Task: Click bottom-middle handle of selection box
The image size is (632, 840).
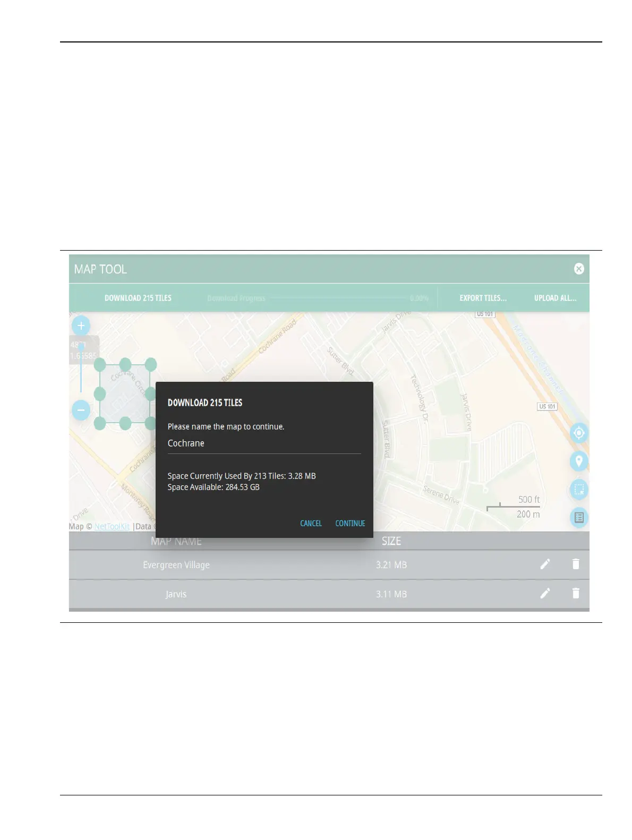Action: click(125, 423)
